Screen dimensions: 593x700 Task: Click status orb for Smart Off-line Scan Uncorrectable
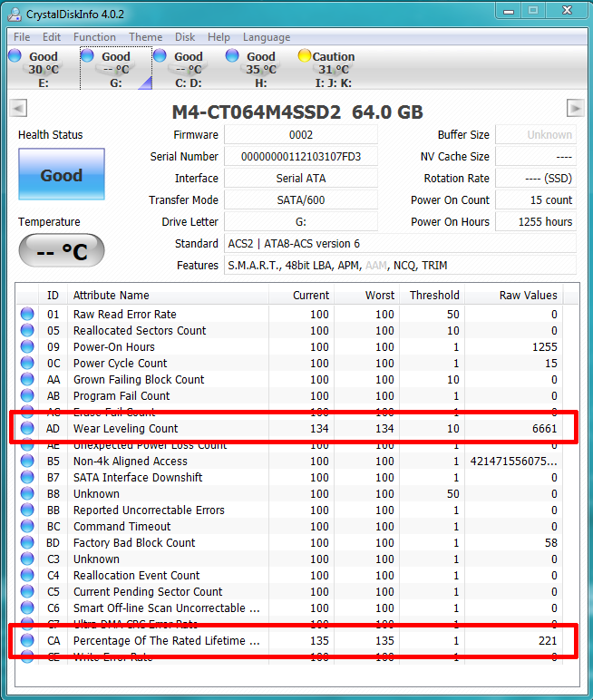[x=27, y=608]
